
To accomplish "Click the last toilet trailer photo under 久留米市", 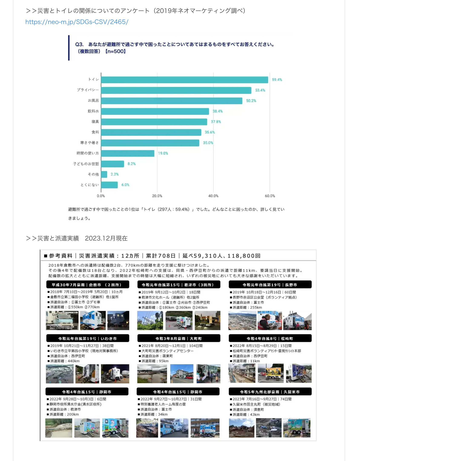I will [x=297, y=428].
